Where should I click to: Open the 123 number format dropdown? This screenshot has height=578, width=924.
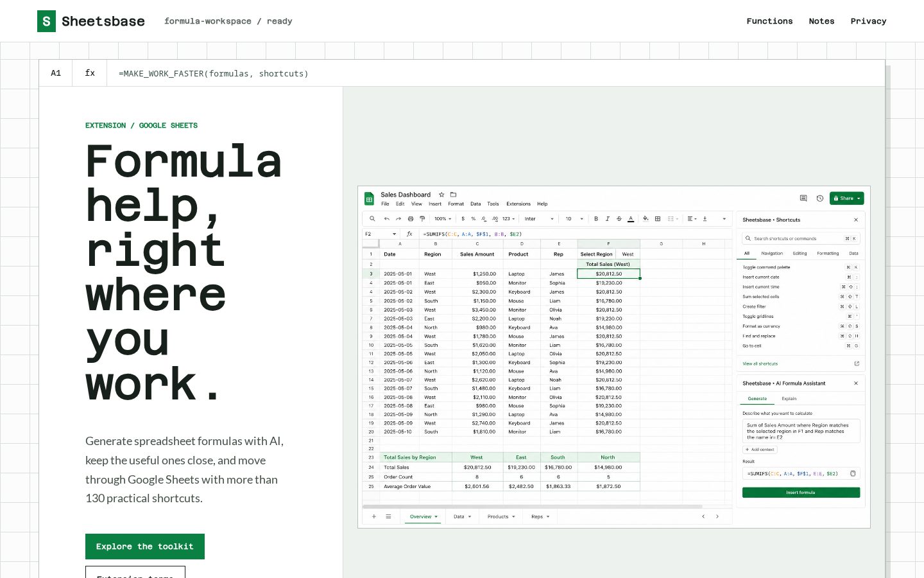coord(508,218)
